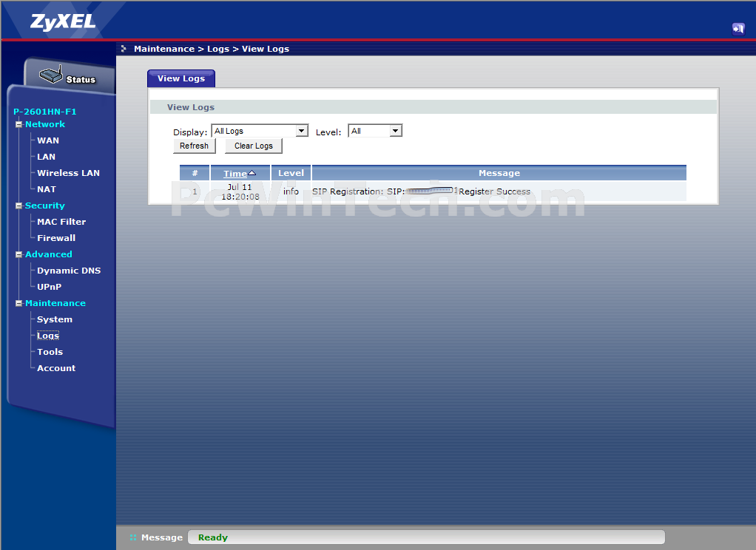Viewport: 756px width, 550px height.
Task: Click the Security heading link
Action: 45,206
